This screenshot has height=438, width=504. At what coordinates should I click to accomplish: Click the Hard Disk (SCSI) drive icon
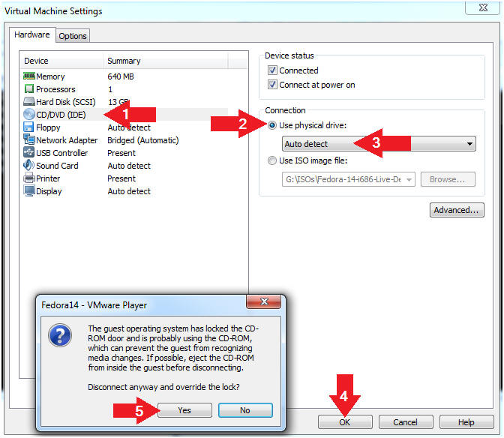(29, 101)
